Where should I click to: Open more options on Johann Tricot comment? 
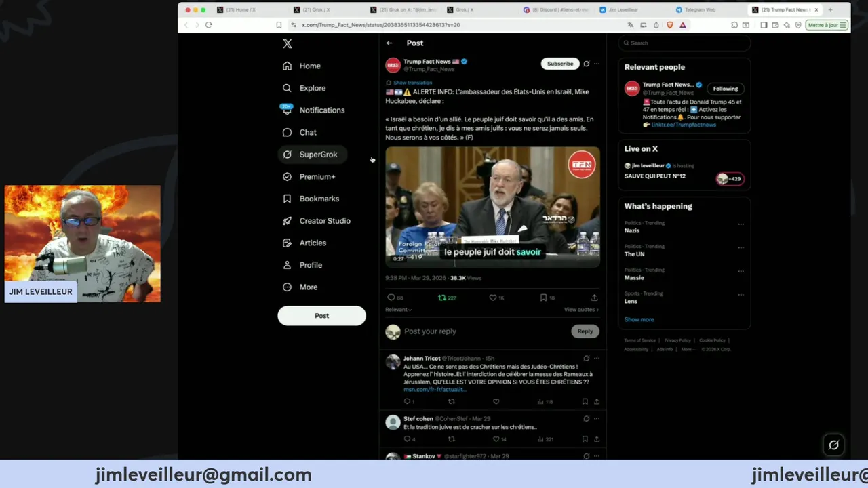pyautogui.click(x=597, y=359)
